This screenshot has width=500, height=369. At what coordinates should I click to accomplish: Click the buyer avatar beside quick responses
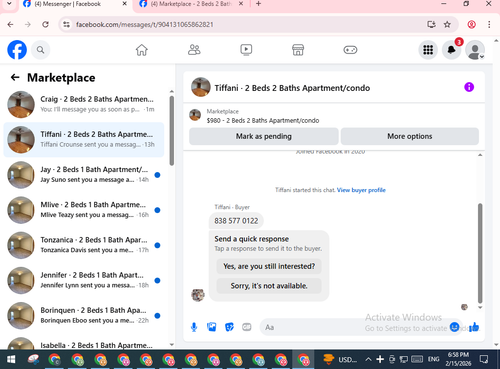click(198, 295)
